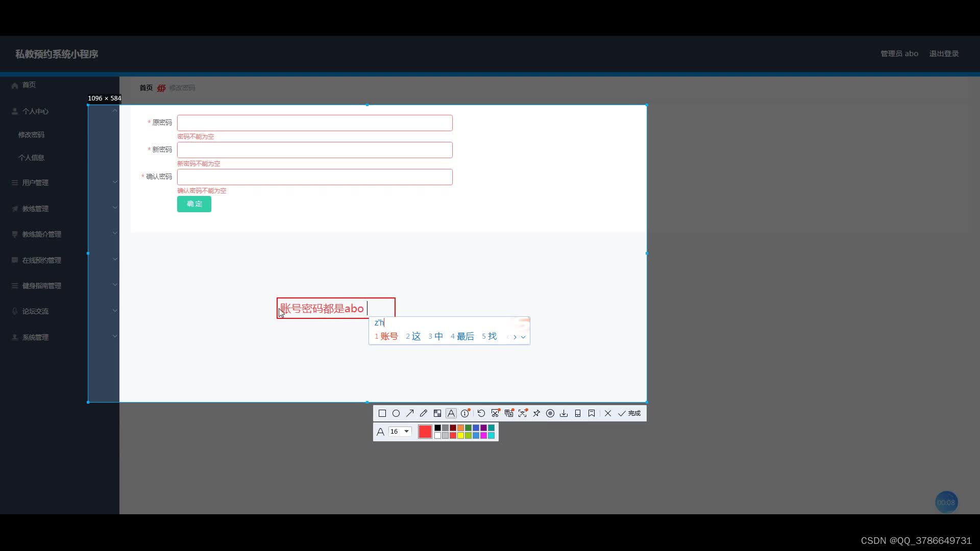Pick the purple color swatch
This screenshot has width=980, height=551.
(484, 428)
